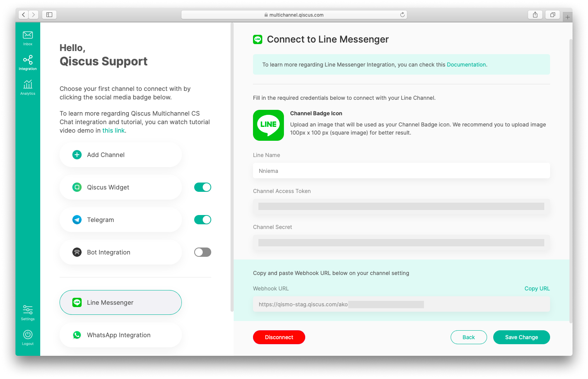Open the Integration section in sidebar
The width and height of the screenshot is (588, 379).
point(28,63)
